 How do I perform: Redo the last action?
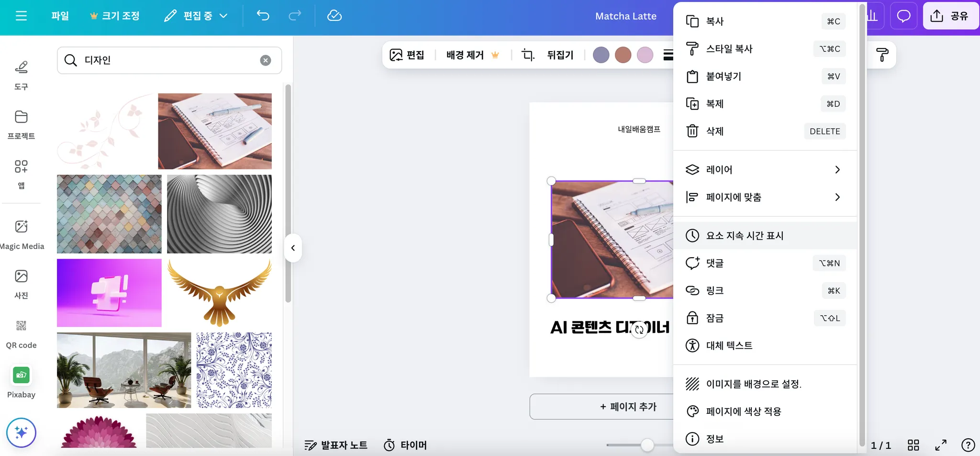[x=295, y=16]
